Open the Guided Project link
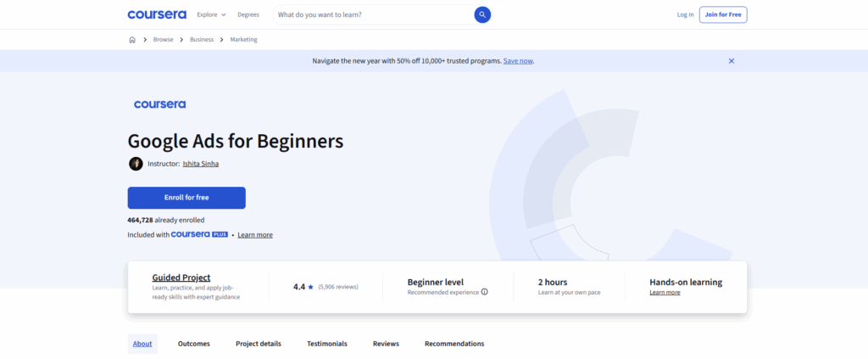This screenshot has height=359, width=868. [x=181, y=278]
